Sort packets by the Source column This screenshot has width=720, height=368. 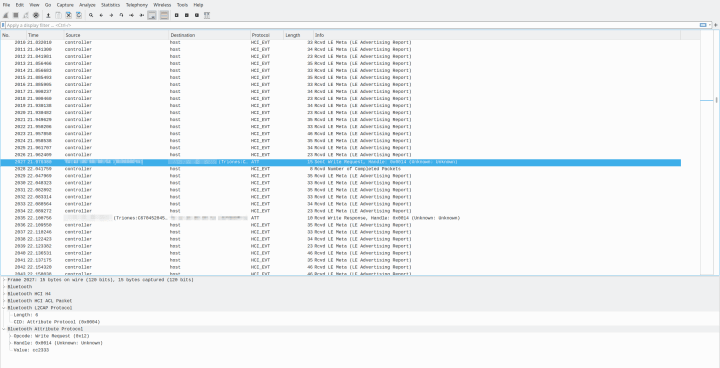tap(116, 35)
